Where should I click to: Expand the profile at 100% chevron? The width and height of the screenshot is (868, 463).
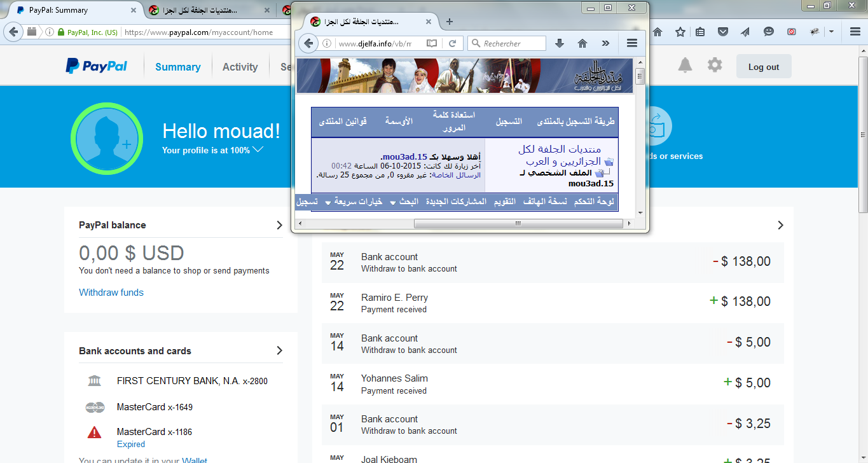(x=258, y=150)
